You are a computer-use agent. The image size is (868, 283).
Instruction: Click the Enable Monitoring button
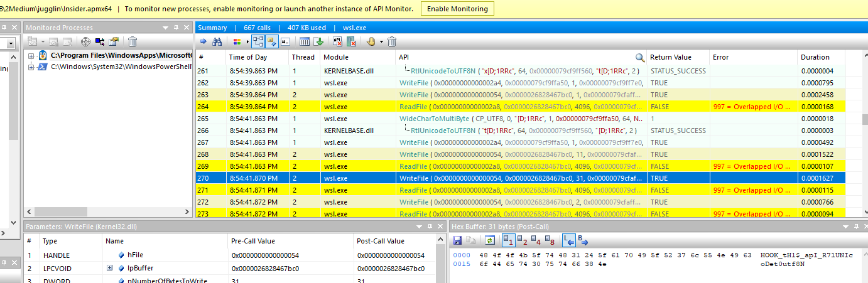click(x=458, y=9)
